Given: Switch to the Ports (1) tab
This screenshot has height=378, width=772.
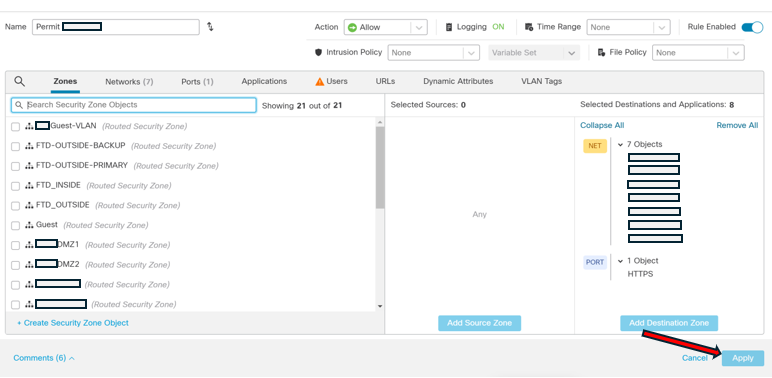Looking at the screenshot, I should 197,82.
